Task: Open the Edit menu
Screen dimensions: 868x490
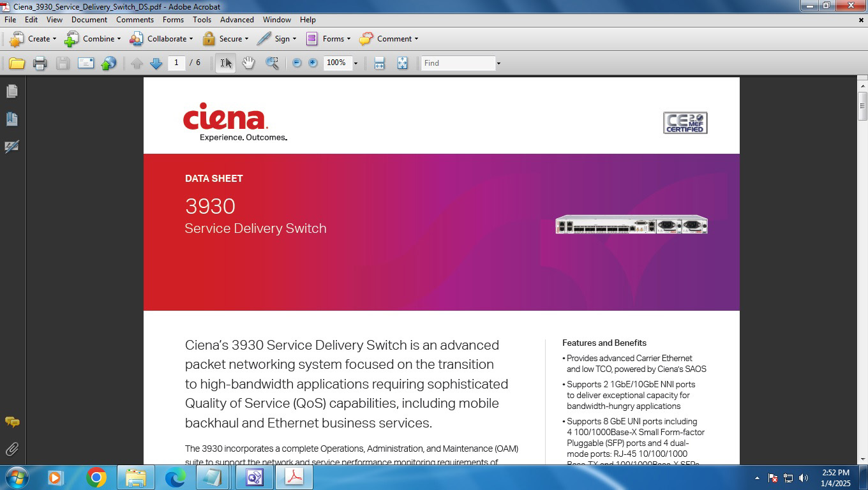Action: coord(31,20)
